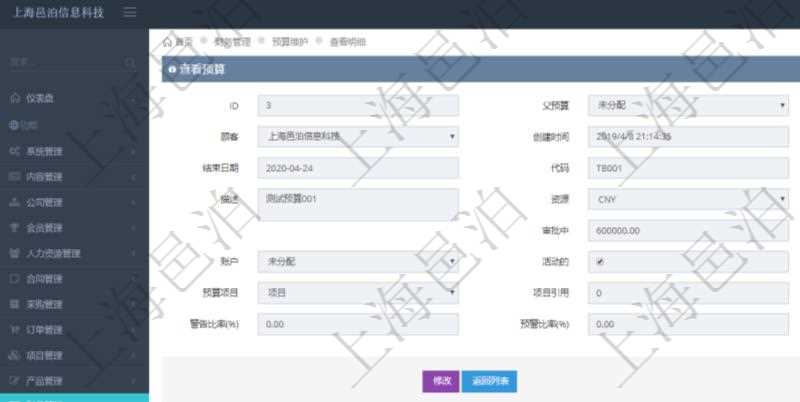The image size is (800, 402).
Task: Click the 订单管理 cart icon
Action: pos(14,329)
